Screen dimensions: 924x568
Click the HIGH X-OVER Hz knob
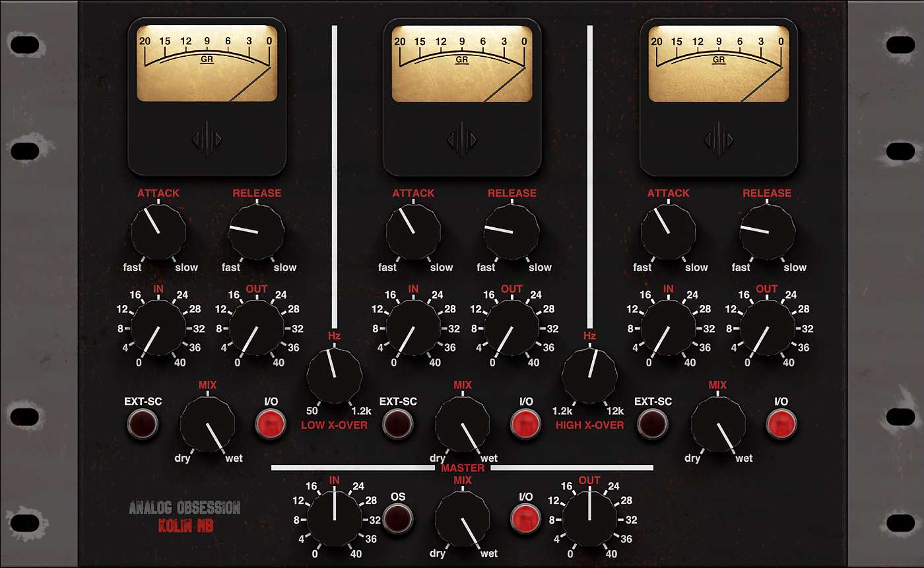[589, 375]
